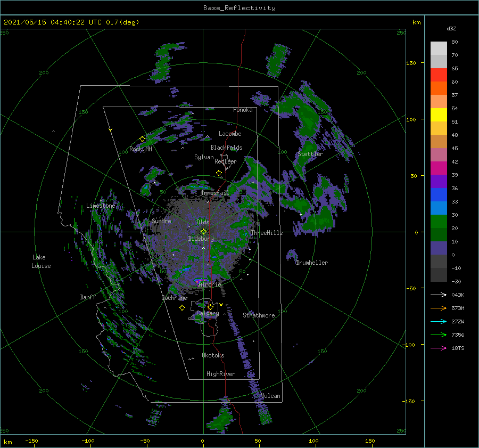Click the orange 57DM arrow icon
Viewport: 479px width, 448px height.
click(x=439, y=308)
